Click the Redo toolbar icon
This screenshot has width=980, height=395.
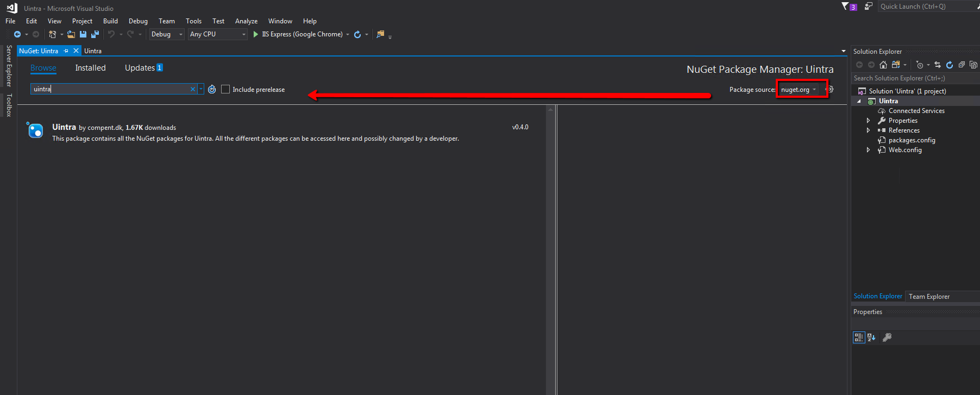[x=130, y=34]
